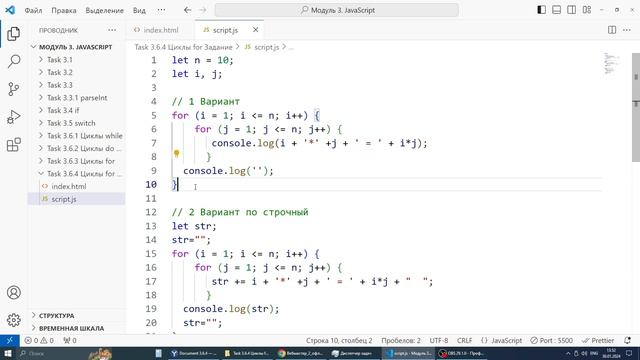Expand the Task 3.4 if folder
Viewport: 640px width, 360px height.
[76, 110]
